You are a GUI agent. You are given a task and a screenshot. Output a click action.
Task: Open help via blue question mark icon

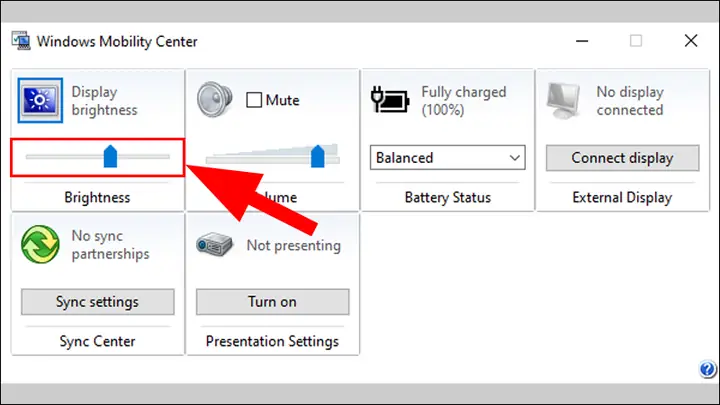pos(708,369)
